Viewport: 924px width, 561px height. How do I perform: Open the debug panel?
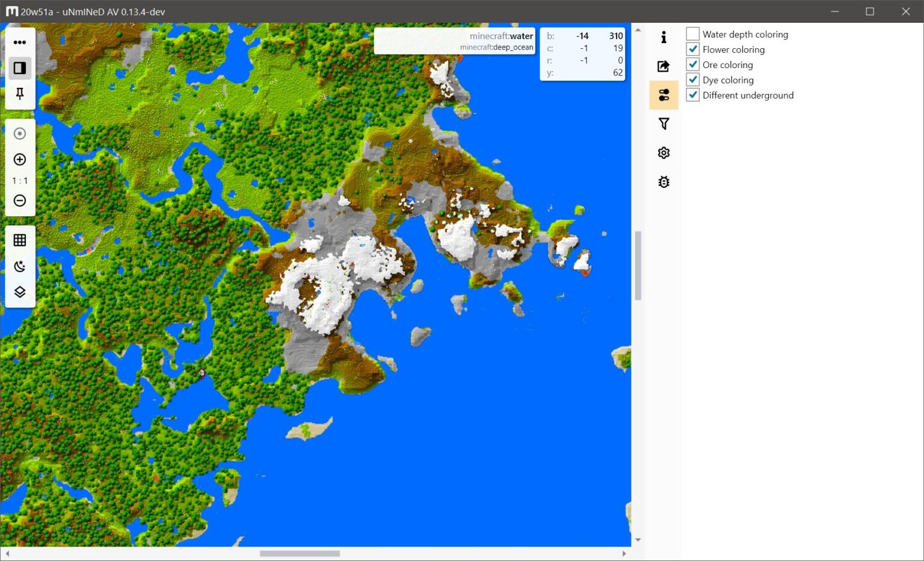(x=664, y=181)
